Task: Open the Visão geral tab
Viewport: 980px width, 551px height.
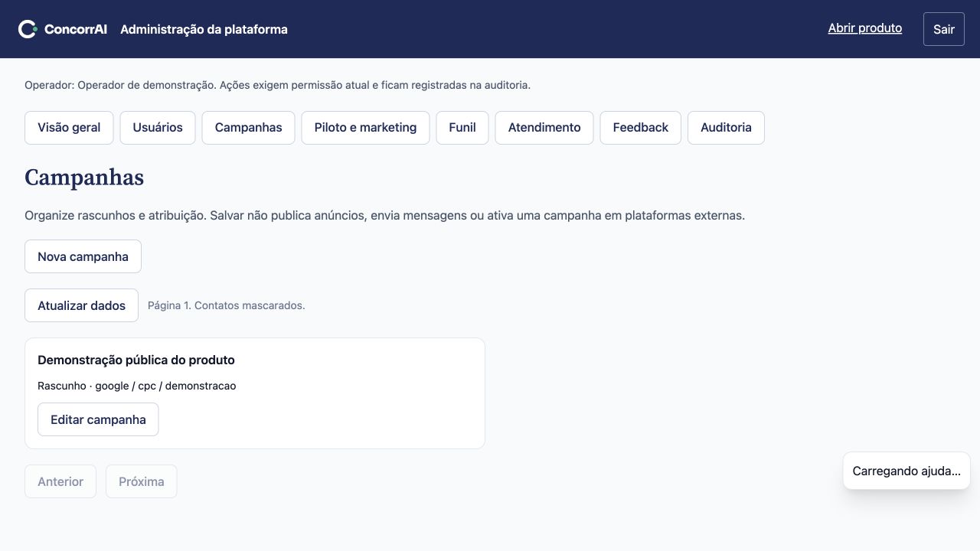Action: click(x=69, y=128)
